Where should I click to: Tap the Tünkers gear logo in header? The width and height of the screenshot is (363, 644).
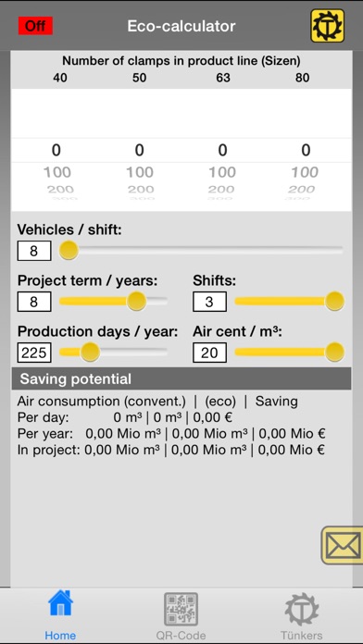(327, 26)
